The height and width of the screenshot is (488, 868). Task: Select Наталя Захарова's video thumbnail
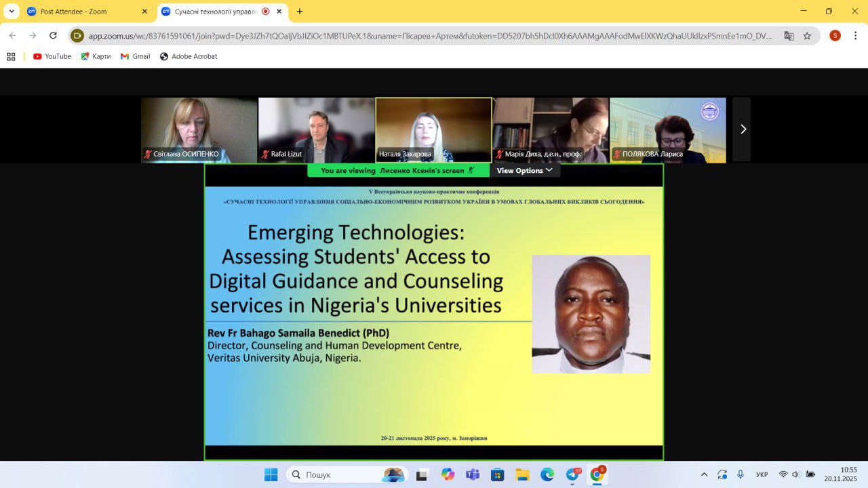[x=433, y=129]
